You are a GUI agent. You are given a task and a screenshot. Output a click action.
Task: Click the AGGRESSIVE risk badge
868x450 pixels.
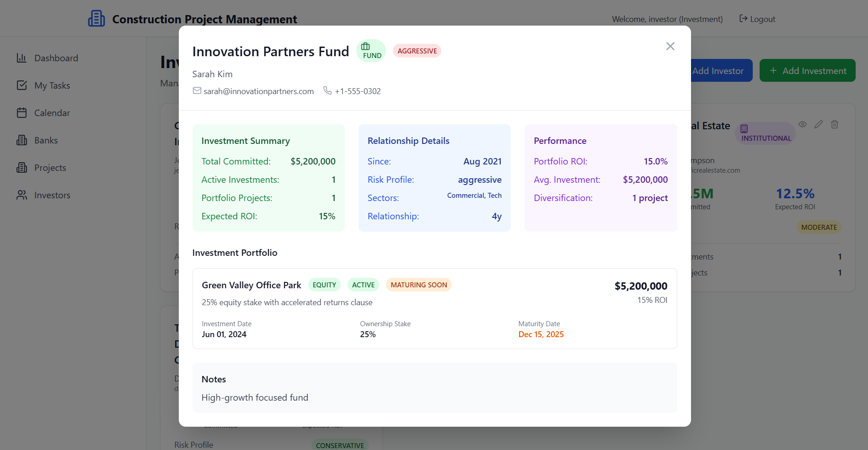coord(417,51)
